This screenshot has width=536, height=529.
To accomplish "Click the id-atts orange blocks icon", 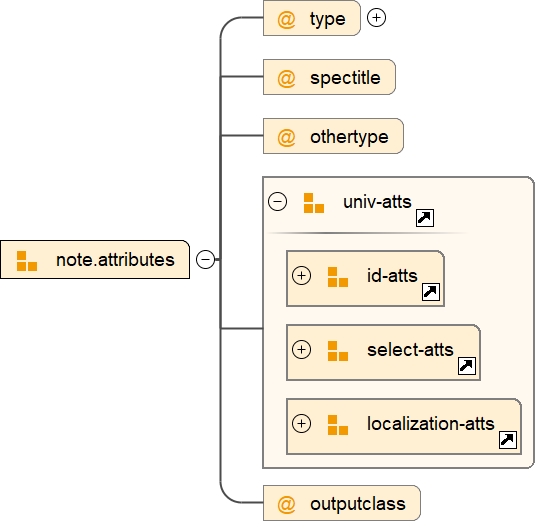I will pyautogui.click(x=338, y=277).
